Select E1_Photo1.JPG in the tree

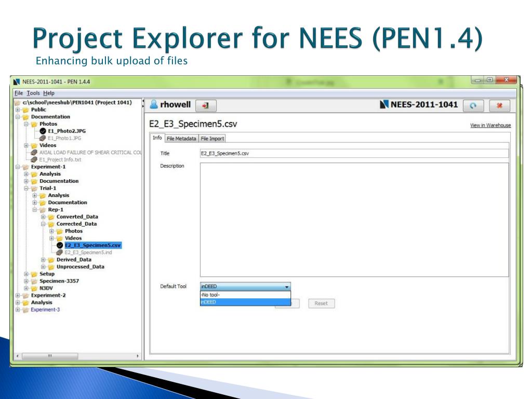click(64, 138)
